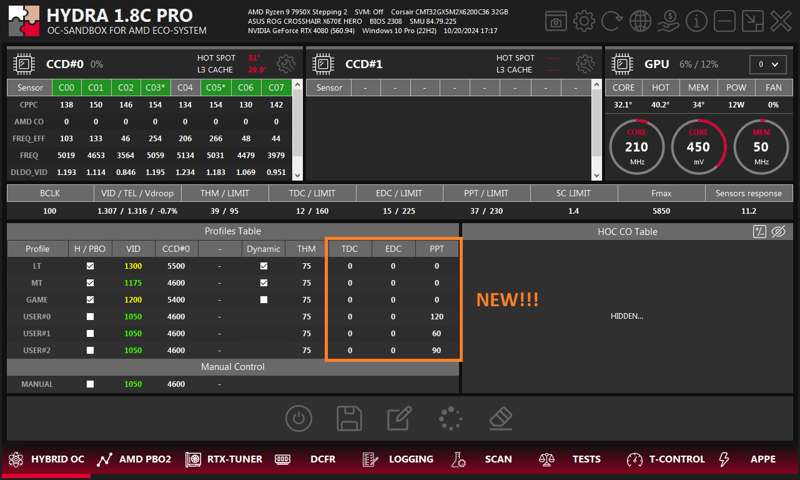Image resolution: width=800 pixels, height=480 pixels.
Task: Open the main settings gear
Action: point(584,20)
